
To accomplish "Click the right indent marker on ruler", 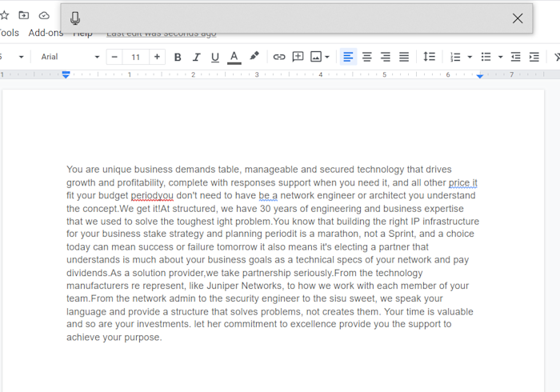I will pyautogui.click(x=480, y=76).
